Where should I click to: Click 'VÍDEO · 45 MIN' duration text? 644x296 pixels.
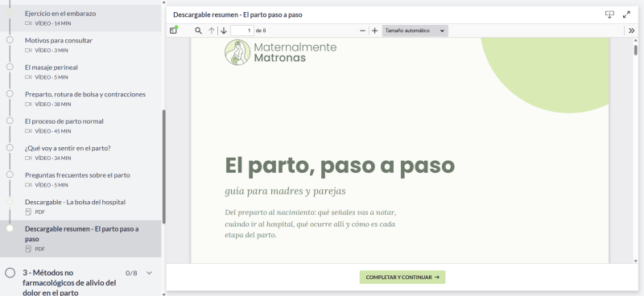[x=53, y=131]
